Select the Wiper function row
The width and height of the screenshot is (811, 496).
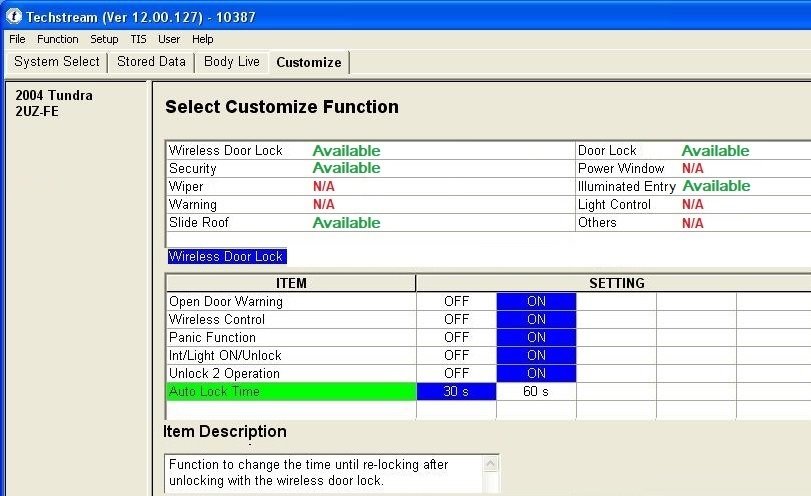370,186
